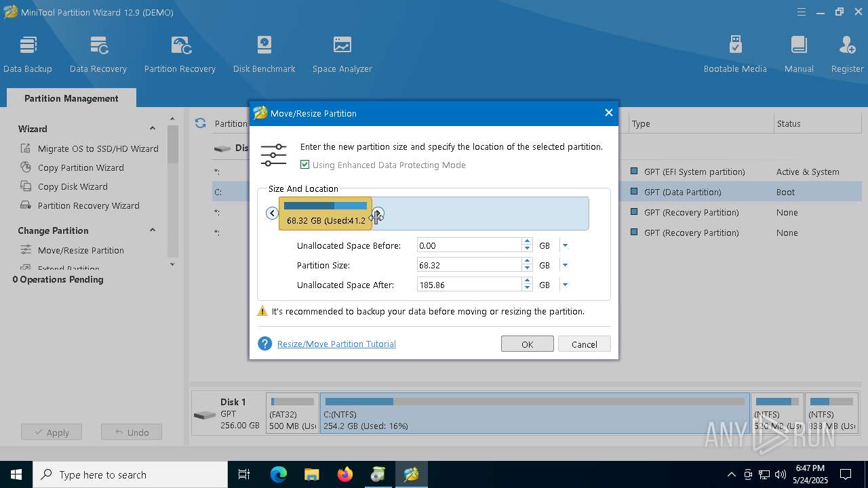
Task: Click sidebar scrollbar up arrow
Action: coord(172,119)
